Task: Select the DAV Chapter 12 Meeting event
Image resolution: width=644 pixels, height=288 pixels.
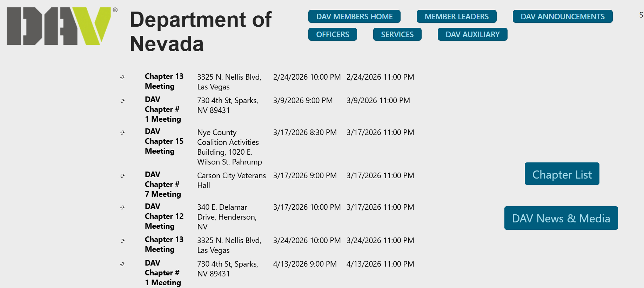Action: point(164,216)
